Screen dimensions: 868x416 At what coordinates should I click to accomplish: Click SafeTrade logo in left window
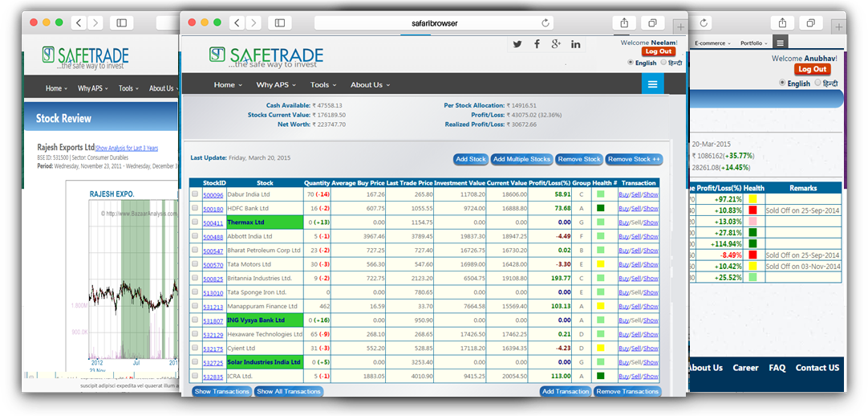(x=85, y=58)
